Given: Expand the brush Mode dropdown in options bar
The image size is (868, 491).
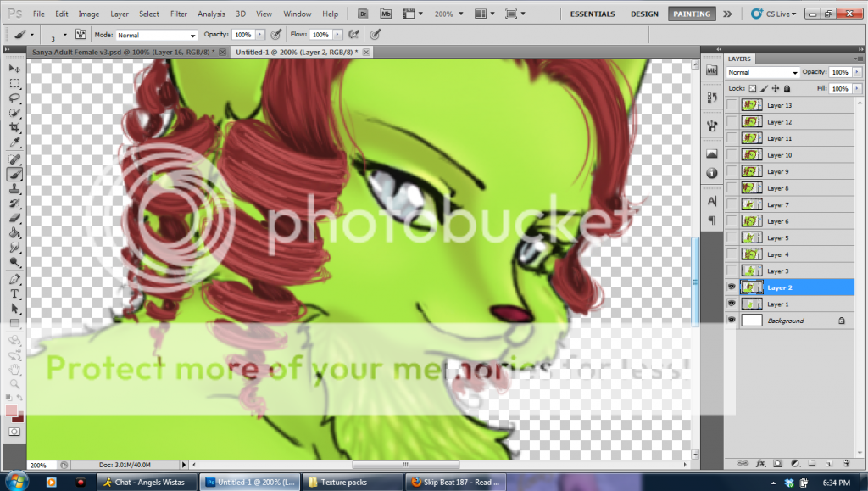Looking at the screenshot, I should (156, 35).
